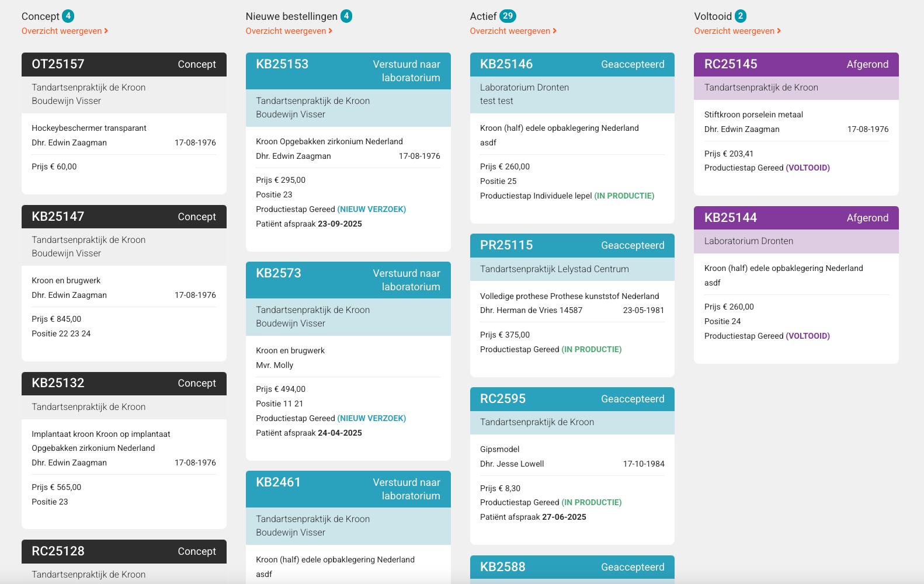
Task: Open accepted order KB25146
Action: [572, 64]
